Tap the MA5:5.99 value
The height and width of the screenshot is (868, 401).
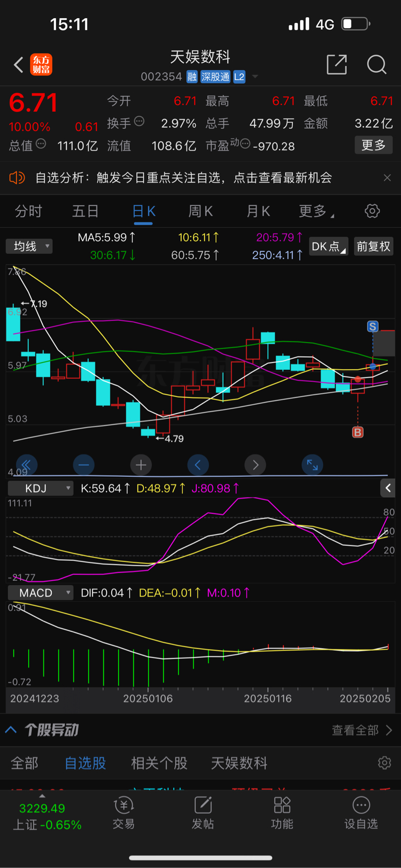106,238
